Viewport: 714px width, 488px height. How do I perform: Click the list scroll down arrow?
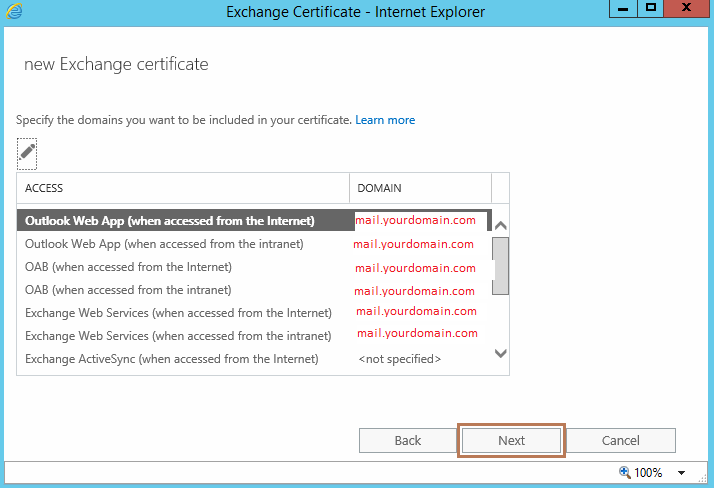[500, 353]
